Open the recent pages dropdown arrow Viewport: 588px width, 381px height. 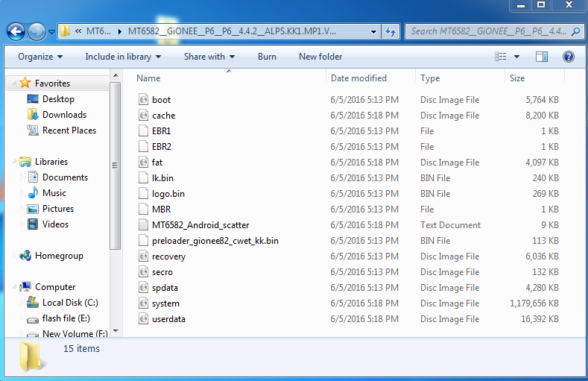click(x=51, y=32)
